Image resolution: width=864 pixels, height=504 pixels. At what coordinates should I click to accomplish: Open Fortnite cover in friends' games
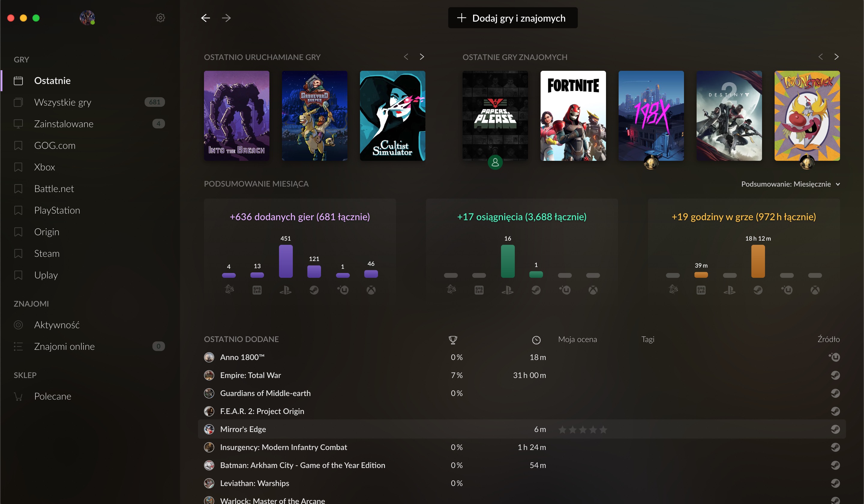click(x=573, y=116)
